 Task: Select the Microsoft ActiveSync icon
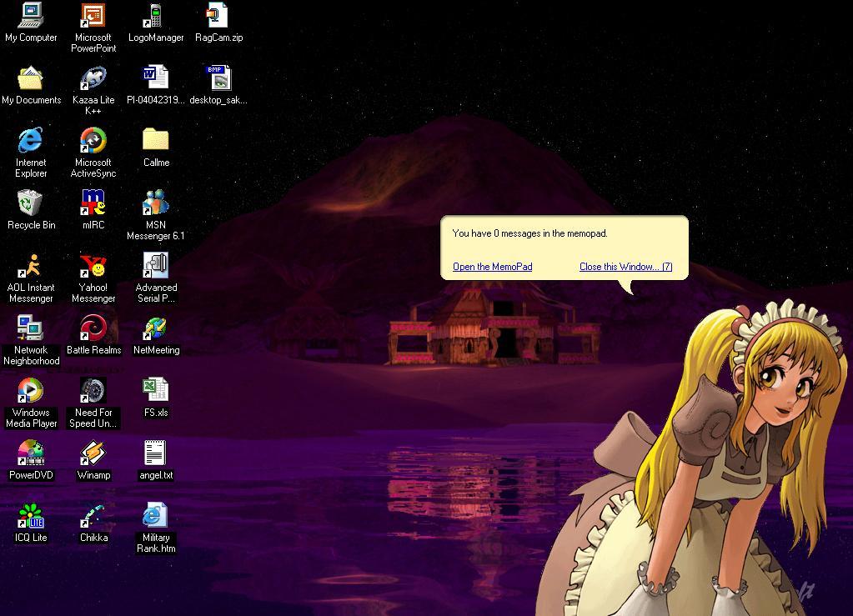pyautogui.click(x=93, y=142)
